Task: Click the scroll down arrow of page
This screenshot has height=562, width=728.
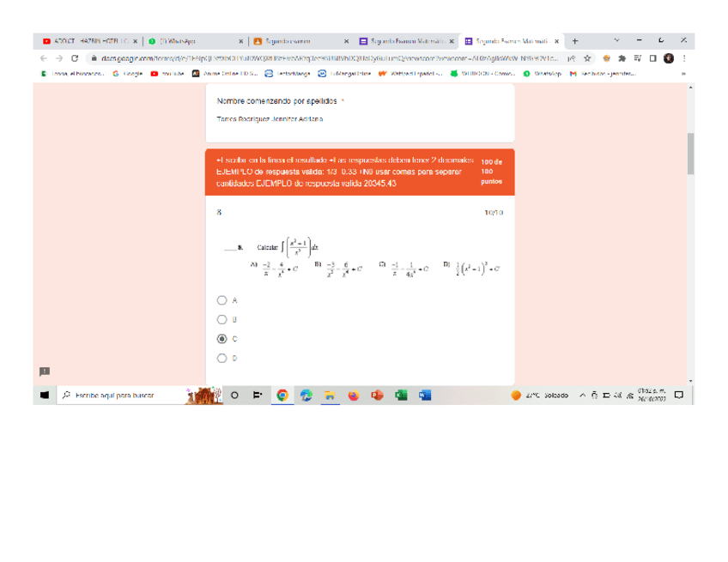Action: [691, 381]
